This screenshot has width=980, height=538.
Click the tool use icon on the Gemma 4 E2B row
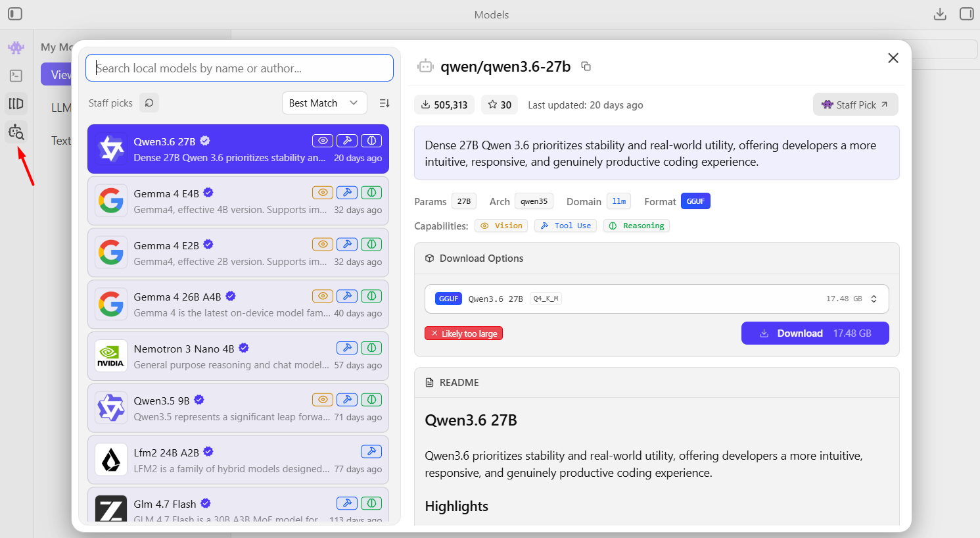point(347,244)
